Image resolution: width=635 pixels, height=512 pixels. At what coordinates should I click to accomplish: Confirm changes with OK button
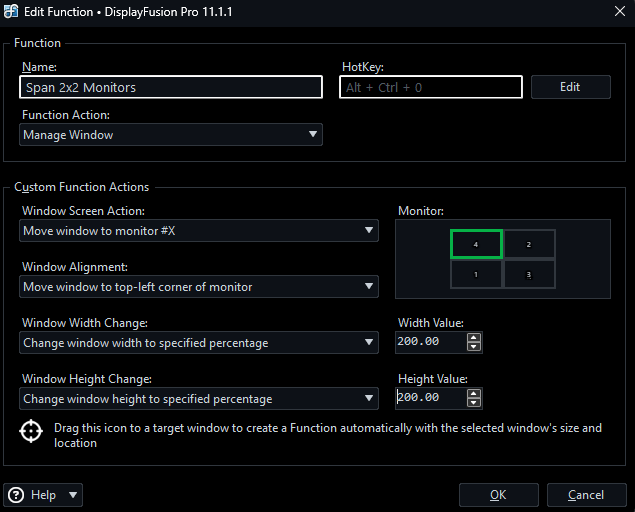(x=499, y=495)
